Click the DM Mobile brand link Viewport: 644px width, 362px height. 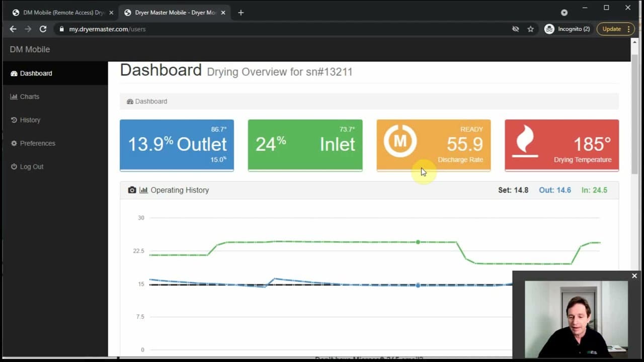coord(30,49)
